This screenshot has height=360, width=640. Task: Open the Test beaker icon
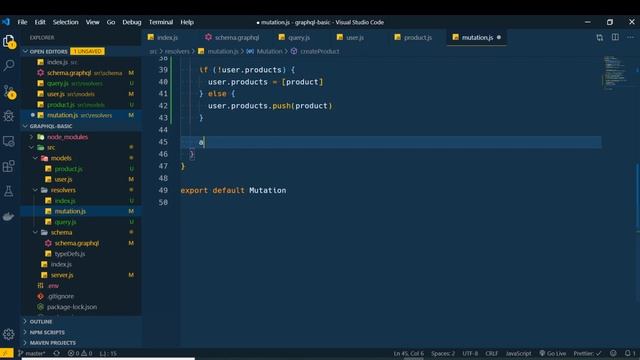9,191
